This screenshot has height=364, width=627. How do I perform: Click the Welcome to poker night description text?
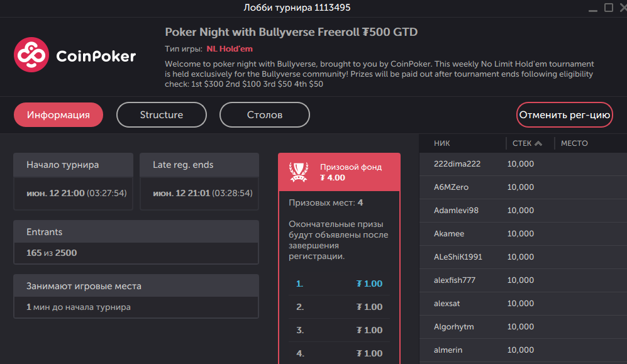pos(379,74)
